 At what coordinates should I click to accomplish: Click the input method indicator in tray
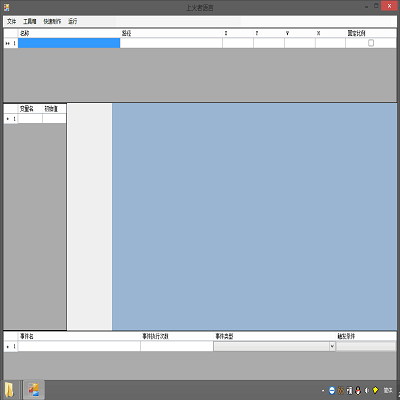point(388,390)
